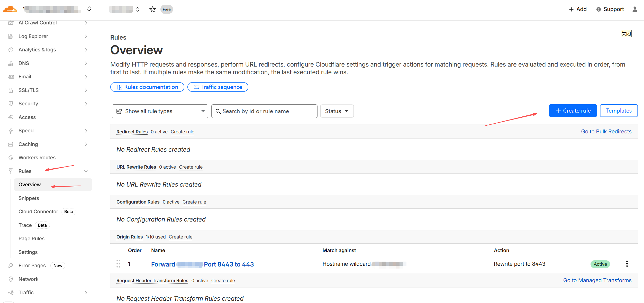Open the user account profile icon
The width and height of the screenshot is (644, 303).
point(634,9)
